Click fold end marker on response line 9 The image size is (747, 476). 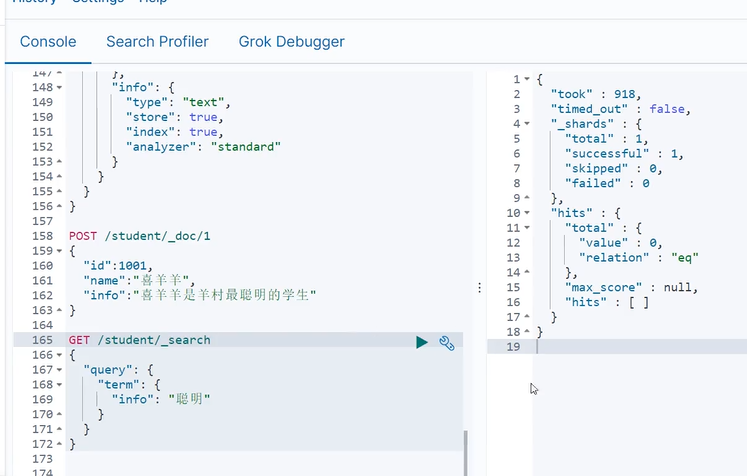click(527, 198)
